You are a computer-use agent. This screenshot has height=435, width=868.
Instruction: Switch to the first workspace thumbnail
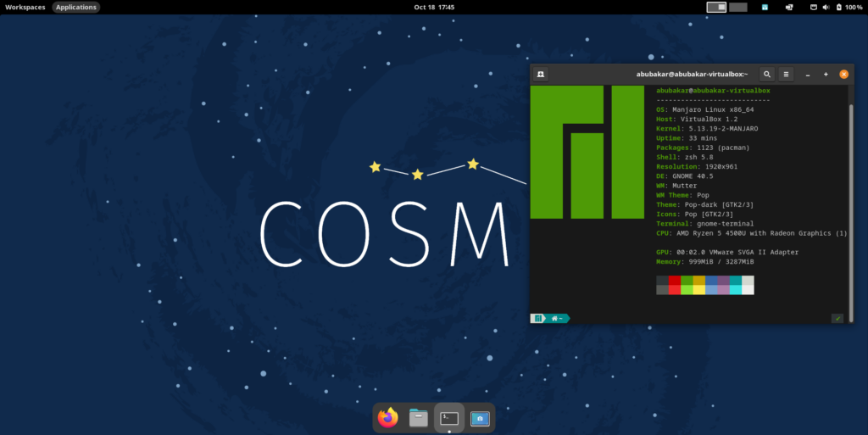point(716,7)
